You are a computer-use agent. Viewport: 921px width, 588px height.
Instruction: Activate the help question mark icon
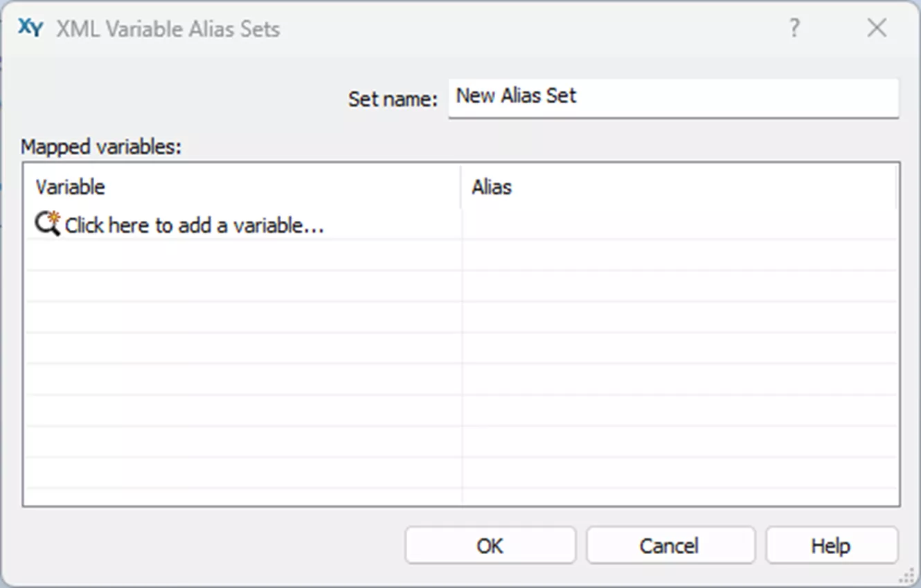[x=794, y=28]
